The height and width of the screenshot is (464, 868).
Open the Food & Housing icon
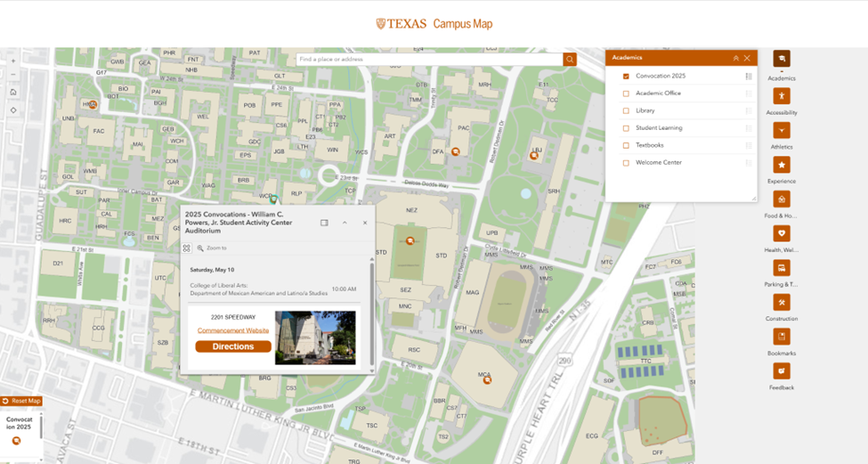781,199
